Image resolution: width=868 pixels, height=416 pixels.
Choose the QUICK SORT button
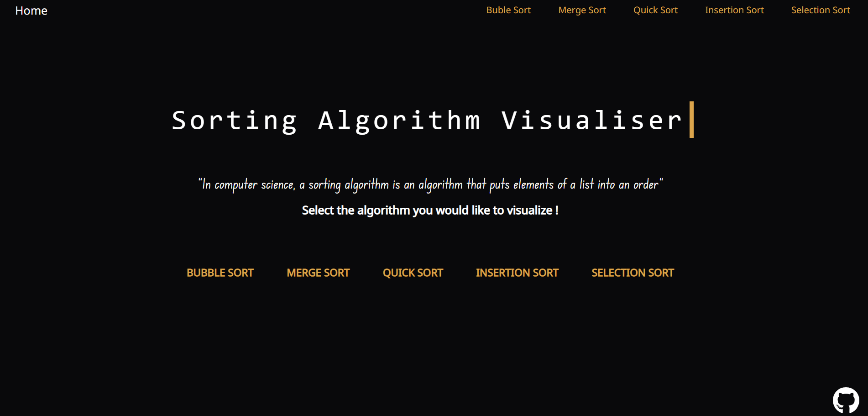pos(413,273)
